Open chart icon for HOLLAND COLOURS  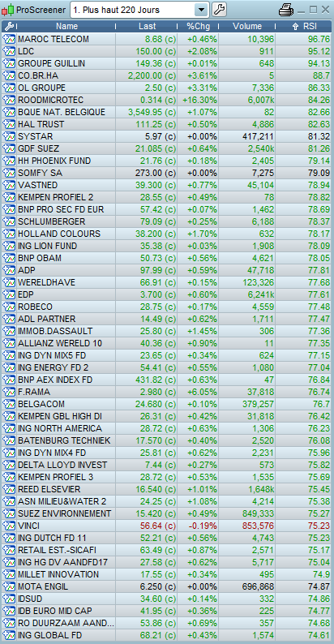pos(9,234)
